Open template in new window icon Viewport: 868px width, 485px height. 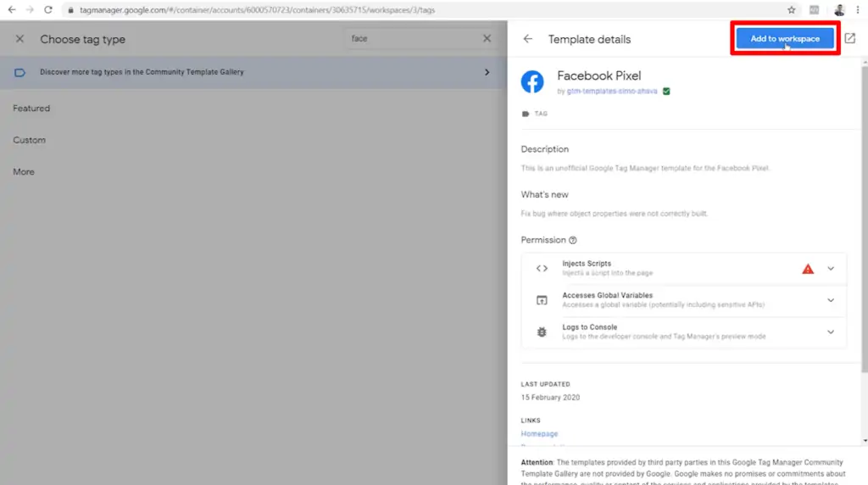click(850, 38)
